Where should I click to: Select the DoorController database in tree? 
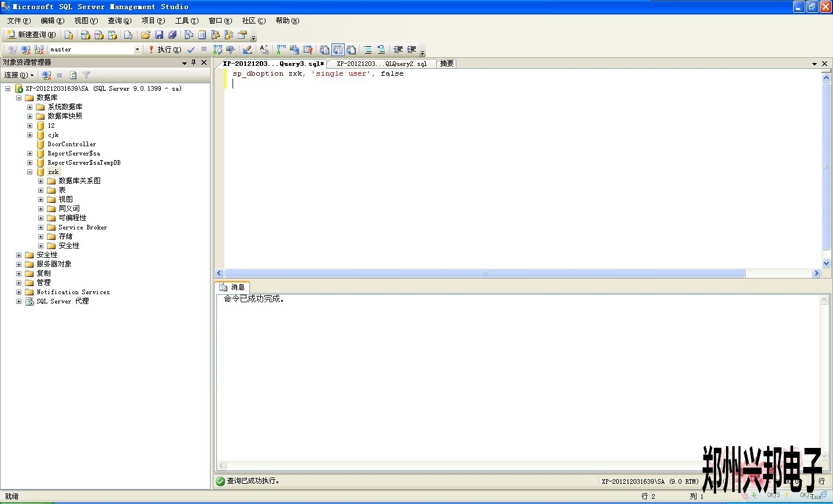pos(72,144)
